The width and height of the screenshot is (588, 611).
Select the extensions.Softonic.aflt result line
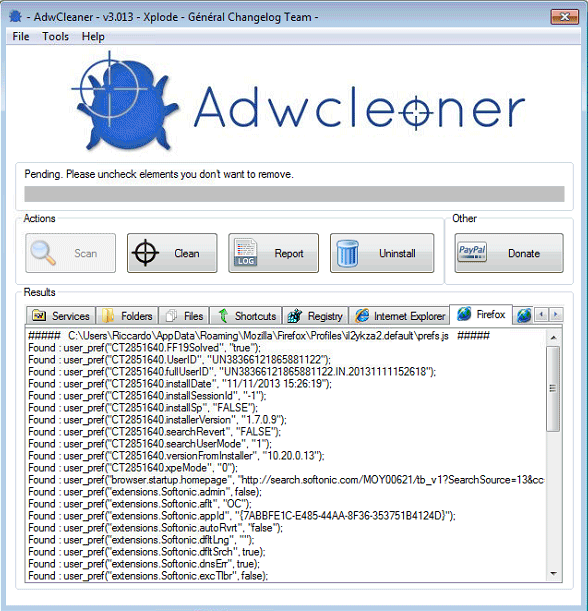click(x=140, y=504)
